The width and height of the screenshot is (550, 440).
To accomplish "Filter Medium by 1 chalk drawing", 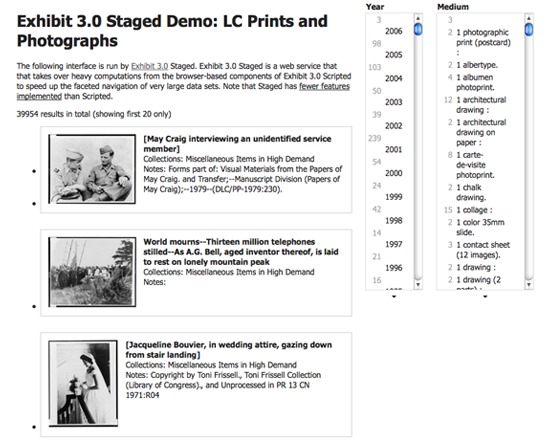I will [471, 192].
